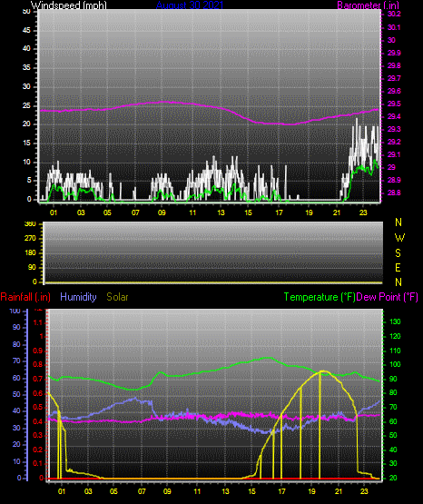The image size is (423, 504).
Task: Click the 110 value on temperature axis
Action: [x=395, y=351]
